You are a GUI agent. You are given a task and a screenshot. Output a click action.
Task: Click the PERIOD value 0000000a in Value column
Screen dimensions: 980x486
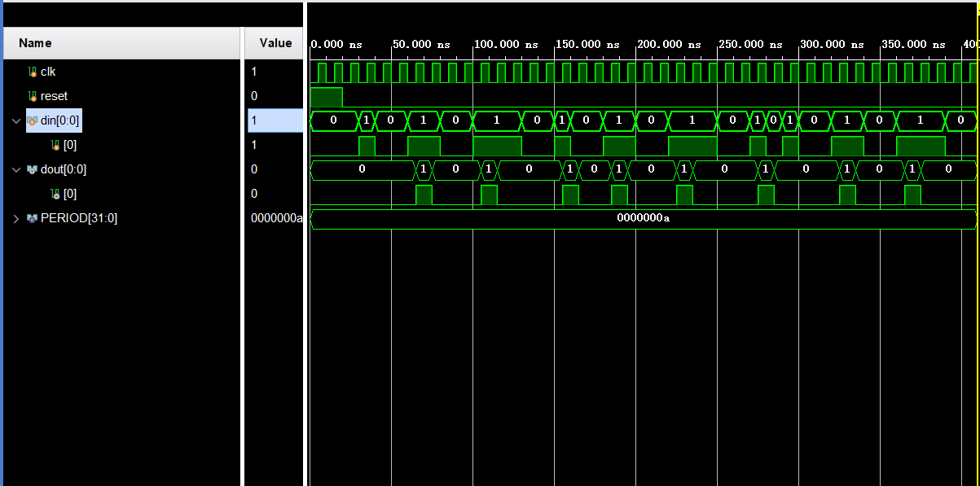point(277,218)
